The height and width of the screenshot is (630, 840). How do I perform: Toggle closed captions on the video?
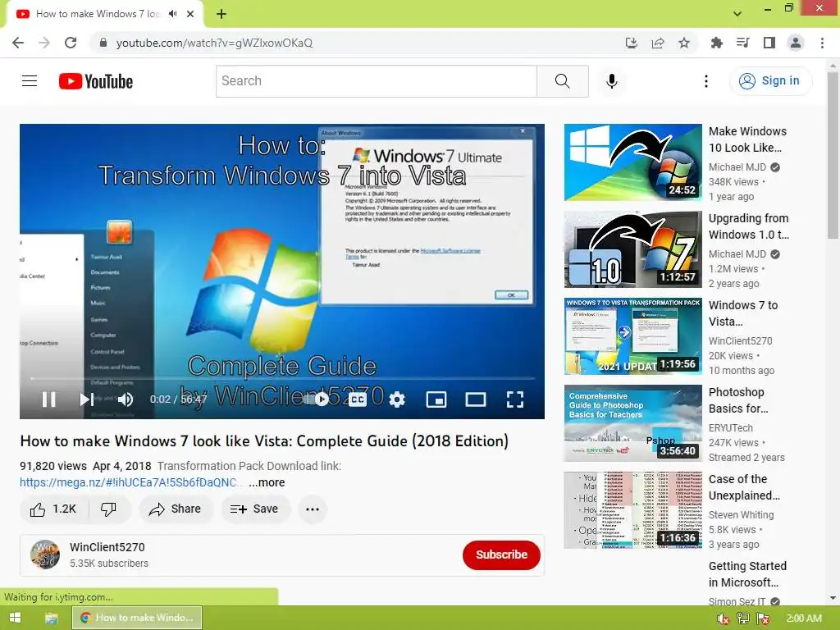(x=358, y=399)
